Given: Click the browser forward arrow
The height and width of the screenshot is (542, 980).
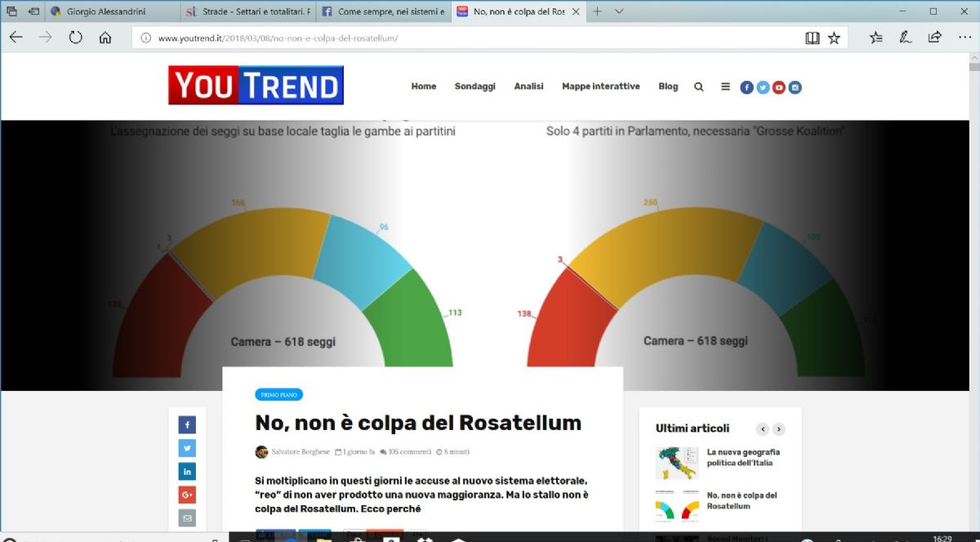Looking at the screenshot, I should [45, 38].
